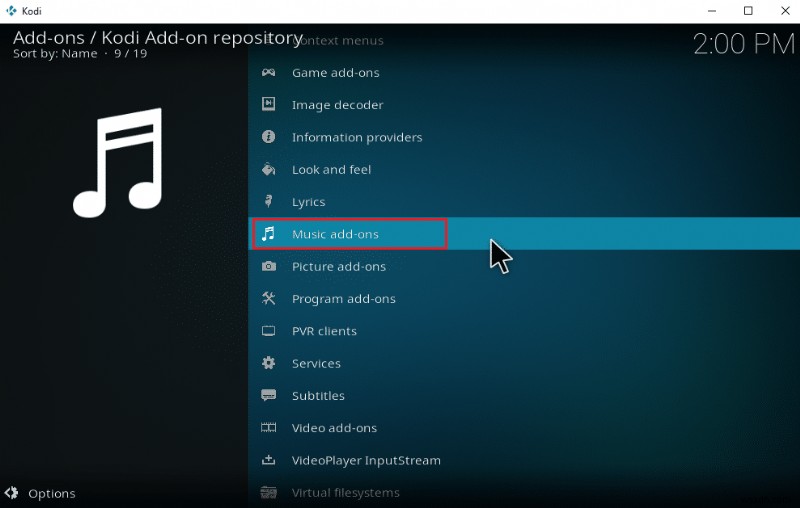Click the Picture add-ons camera icon
This screenshot has height=508, width=800.
268,266
